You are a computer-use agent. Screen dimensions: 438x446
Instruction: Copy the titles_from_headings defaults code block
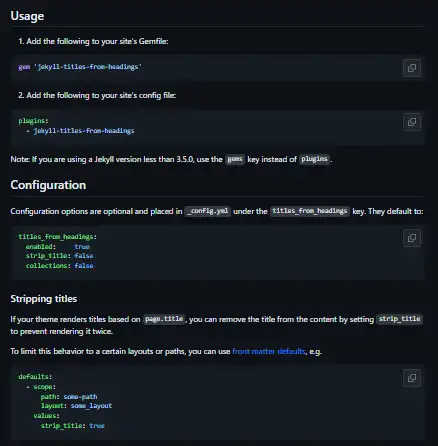[x=412, y=238]
